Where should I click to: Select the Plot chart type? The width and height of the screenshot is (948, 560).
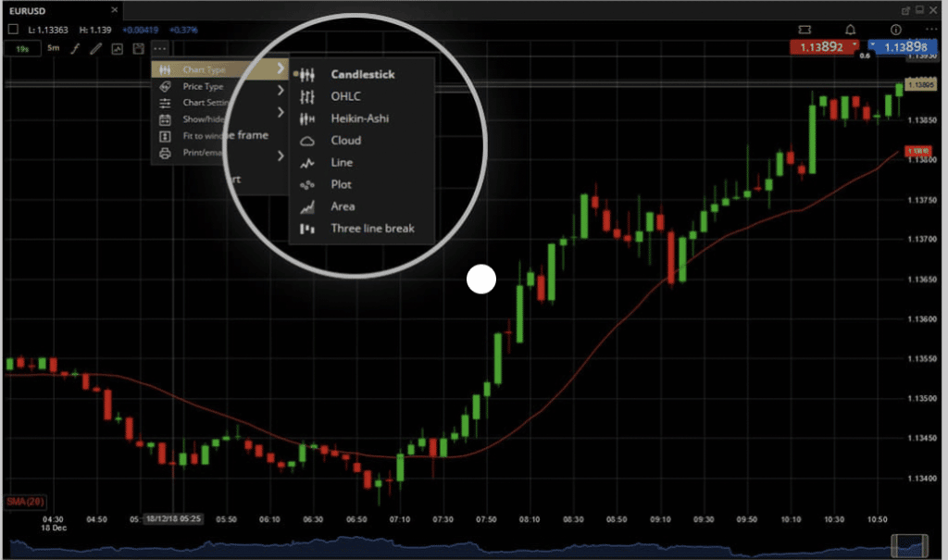coord(340,184)
